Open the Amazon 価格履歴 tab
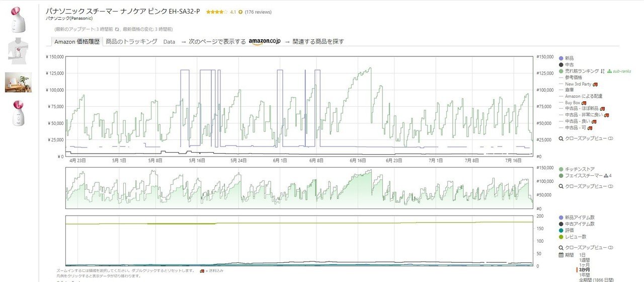644x282 pixels. point(77,42)
